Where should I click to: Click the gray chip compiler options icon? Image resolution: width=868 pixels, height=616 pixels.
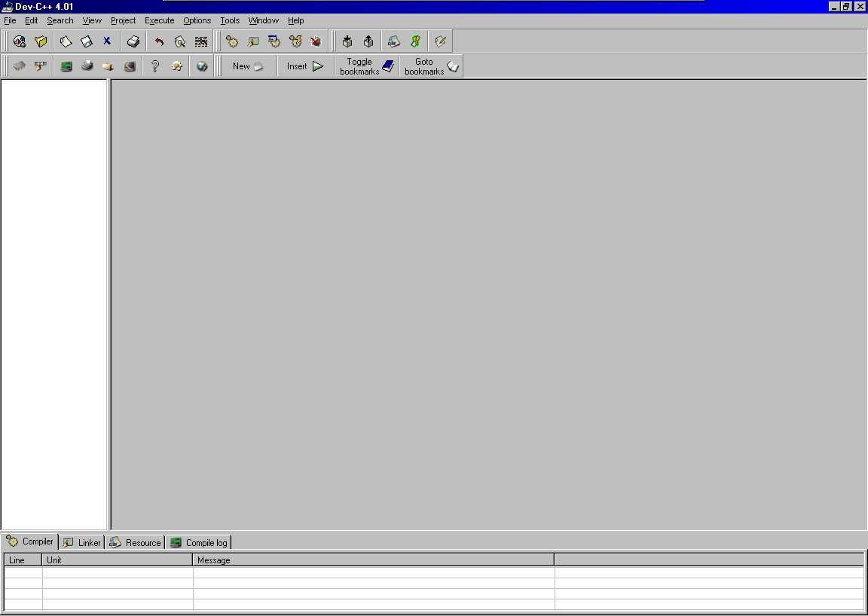(20, 66)
